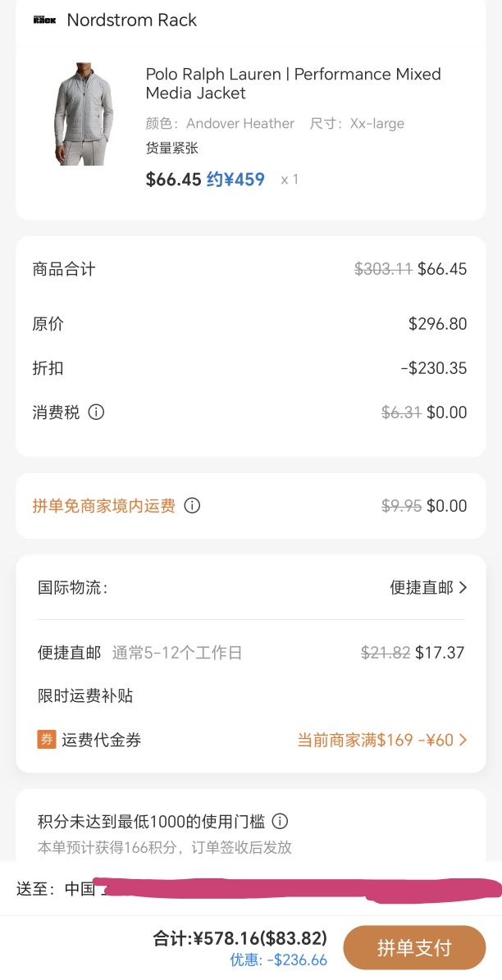Tap the info icon beside 拼单免商家境内运费

click(x=192, y=506)
